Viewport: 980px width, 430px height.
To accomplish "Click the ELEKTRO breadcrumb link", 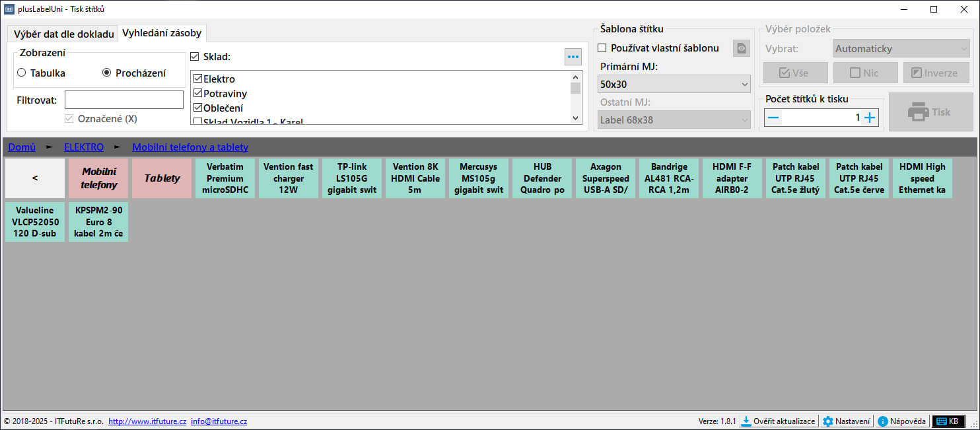I will 83,147.
